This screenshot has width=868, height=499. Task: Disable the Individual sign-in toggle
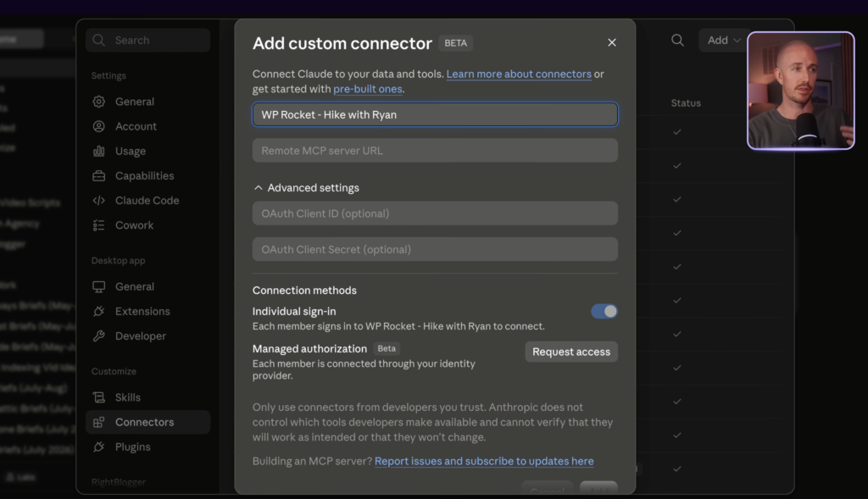[604, 312]
